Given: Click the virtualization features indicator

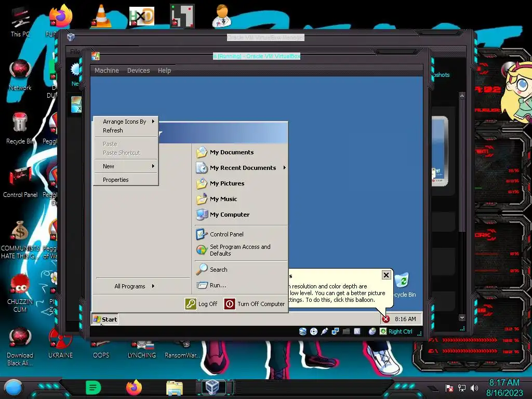Looking at the screenshot, I should [357, 331].
